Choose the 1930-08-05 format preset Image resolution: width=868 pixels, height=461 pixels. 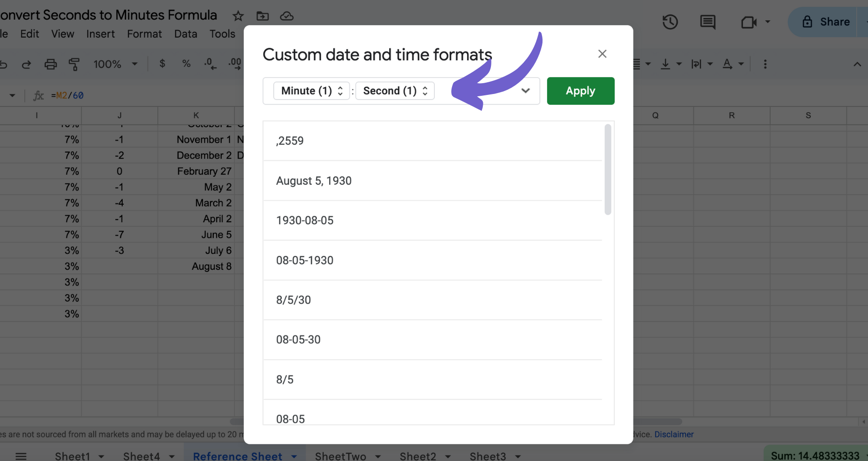(x=433, y=221)
